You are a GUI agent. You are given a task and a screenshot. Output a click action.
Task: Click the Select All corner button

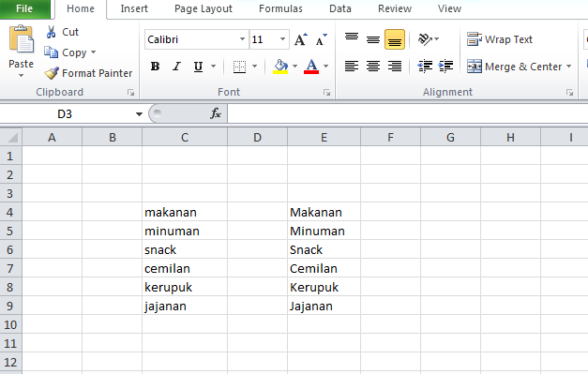[x=11, y=137]
